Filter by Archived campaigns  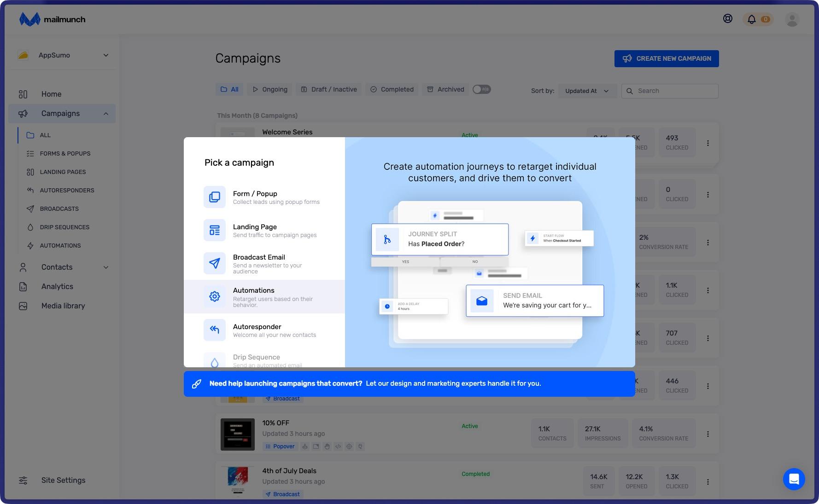coord(445,89)
